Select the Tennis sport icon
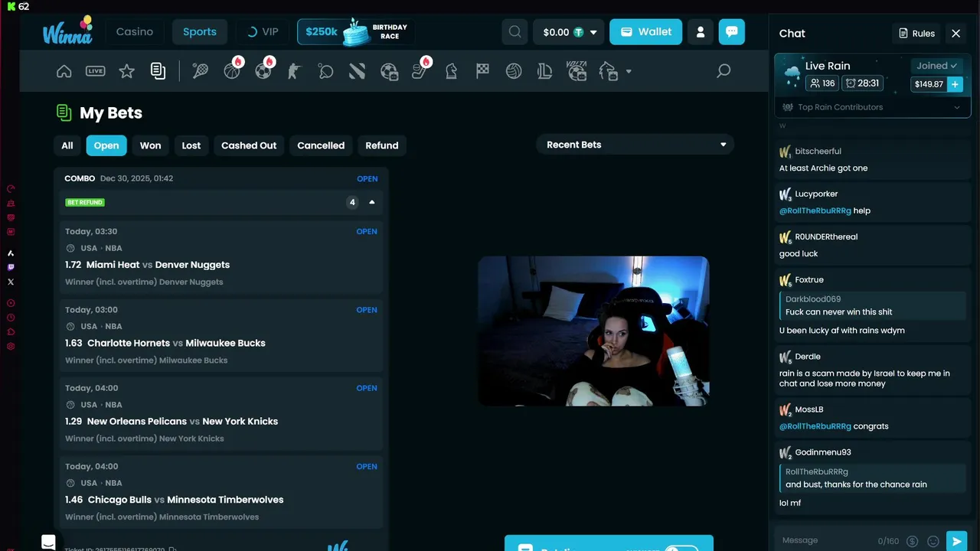Screen dimensions: 980x551 pyautogui.click(x=200, y=71)
